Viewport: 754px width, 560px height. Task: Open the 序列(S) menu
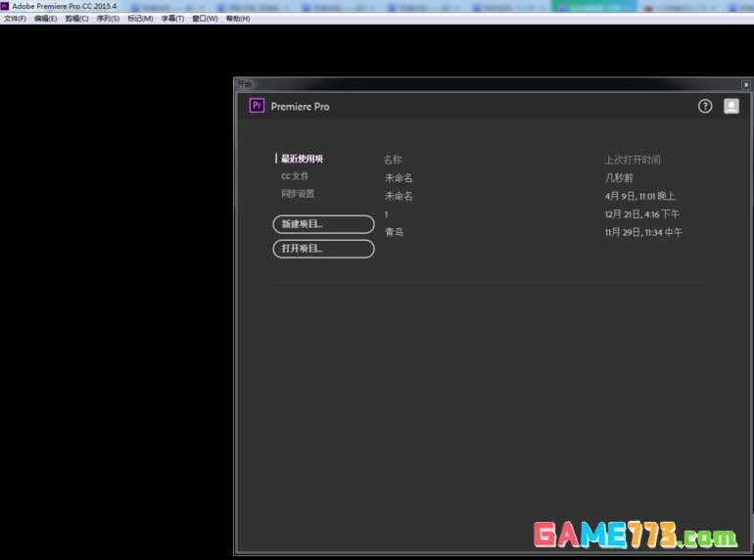[x=108, y=19]
